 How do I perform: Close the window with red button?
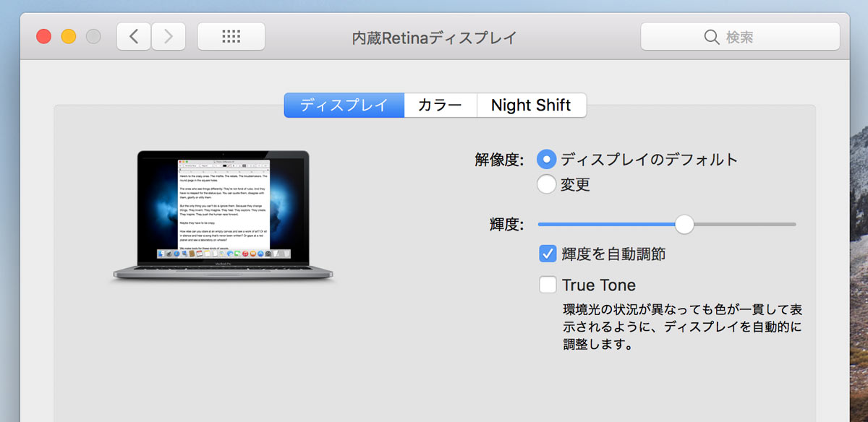coord(44,36)
